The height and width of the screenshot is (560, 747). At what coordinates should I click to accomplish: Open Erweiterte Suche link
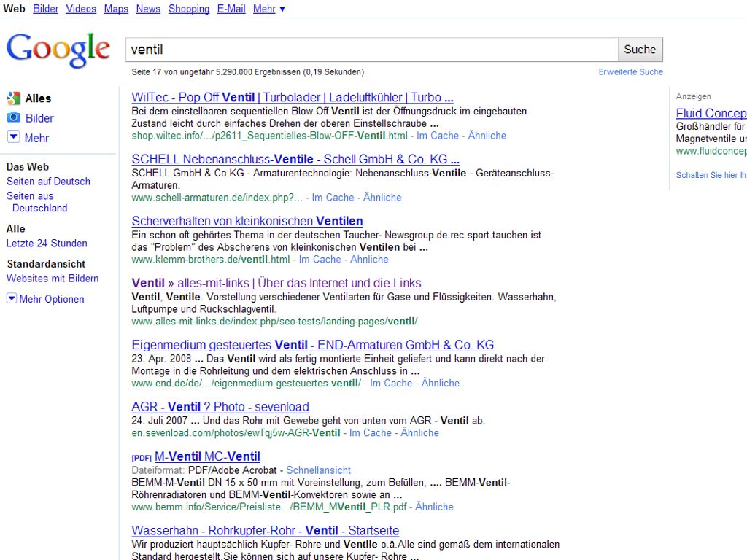(x=630, y=72)
